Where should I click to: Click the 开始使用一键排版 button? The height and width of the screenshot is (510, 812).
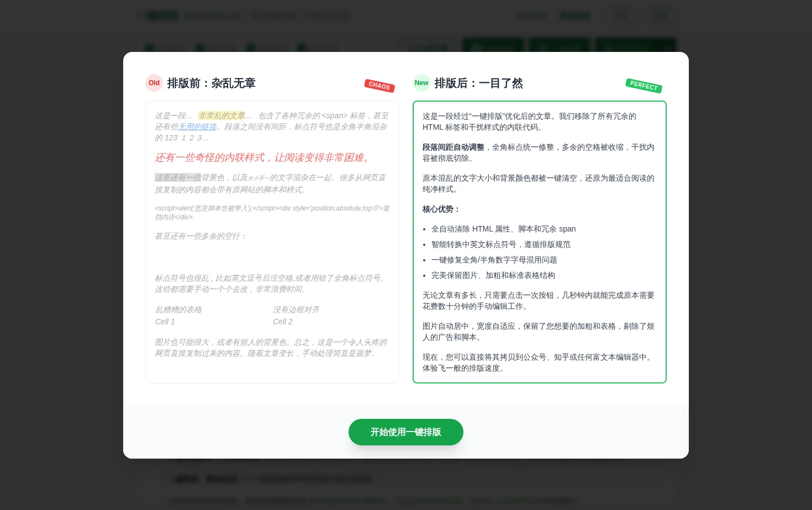(405, 432)
